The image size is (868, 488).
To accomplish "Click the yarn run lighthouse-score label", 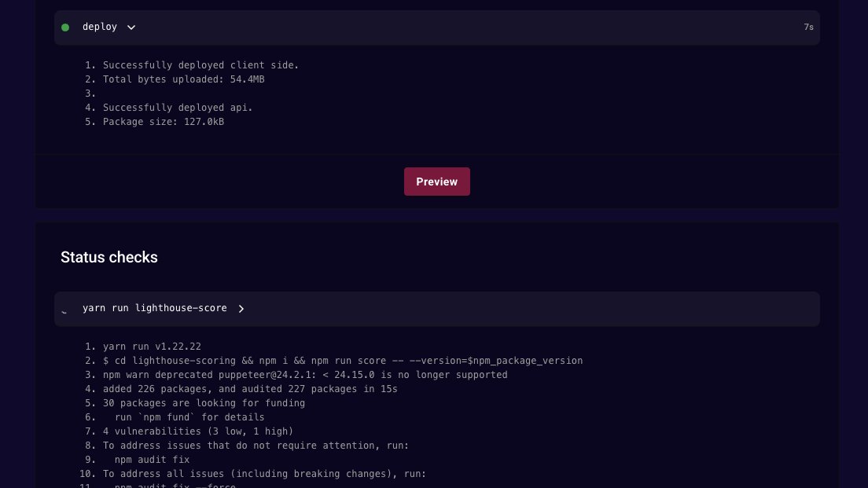I will tap(154, 308).
